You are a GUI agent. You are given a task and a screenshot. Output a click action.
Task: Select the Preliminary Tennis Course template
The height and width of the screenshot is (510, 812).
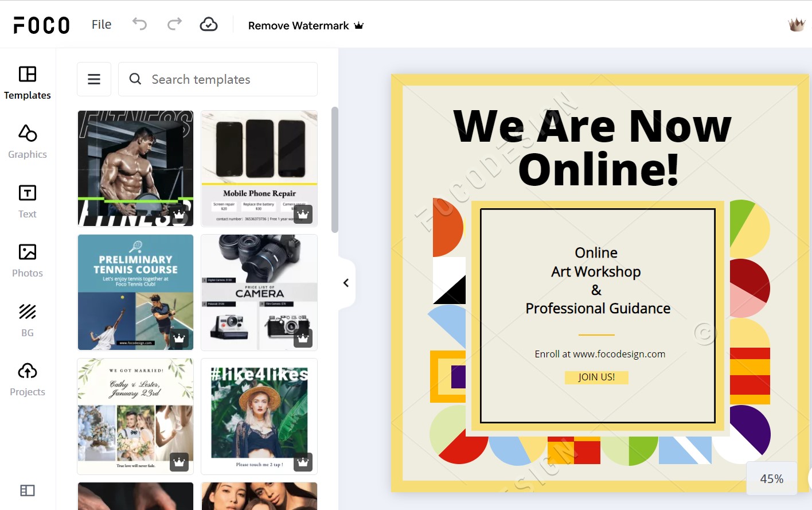[135, 293]
